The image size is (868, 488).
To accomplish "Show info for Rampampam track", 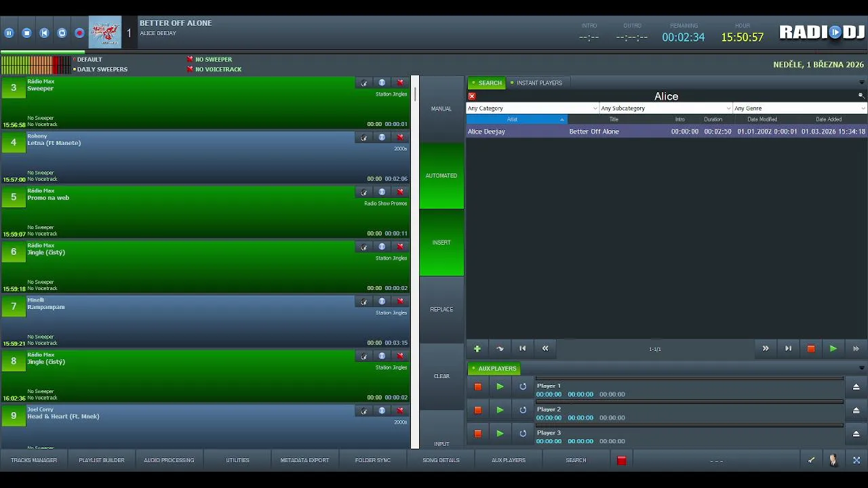I will (x=382, y=302).
